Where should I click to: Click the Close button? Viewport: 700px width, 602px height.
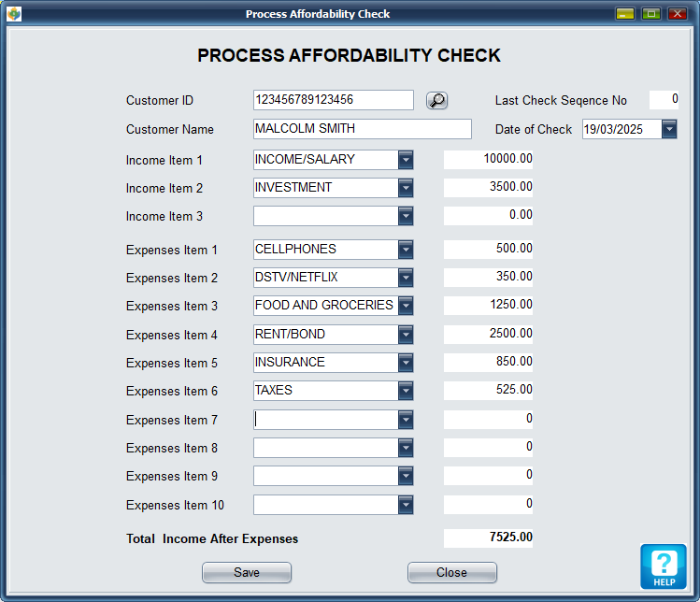[451, 573]
